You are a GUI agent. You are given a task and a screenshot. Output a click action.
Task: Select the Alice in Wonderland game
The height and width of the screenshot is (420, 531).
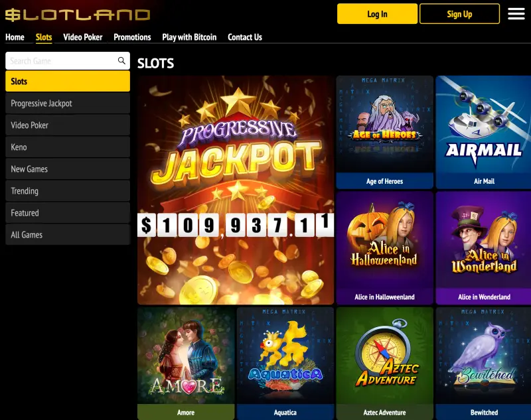pos(483,248)
